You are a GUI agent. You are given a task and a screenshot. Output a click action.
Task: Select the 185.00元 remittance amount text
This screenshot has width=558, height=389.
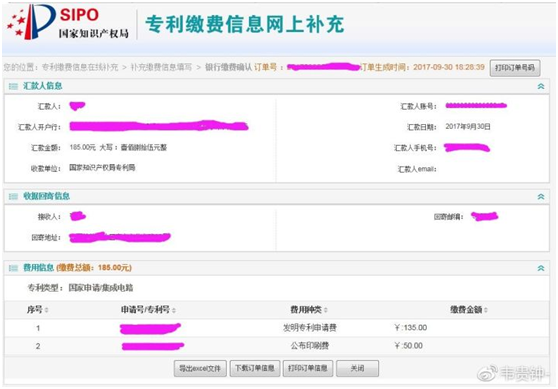tap(83, 147)
